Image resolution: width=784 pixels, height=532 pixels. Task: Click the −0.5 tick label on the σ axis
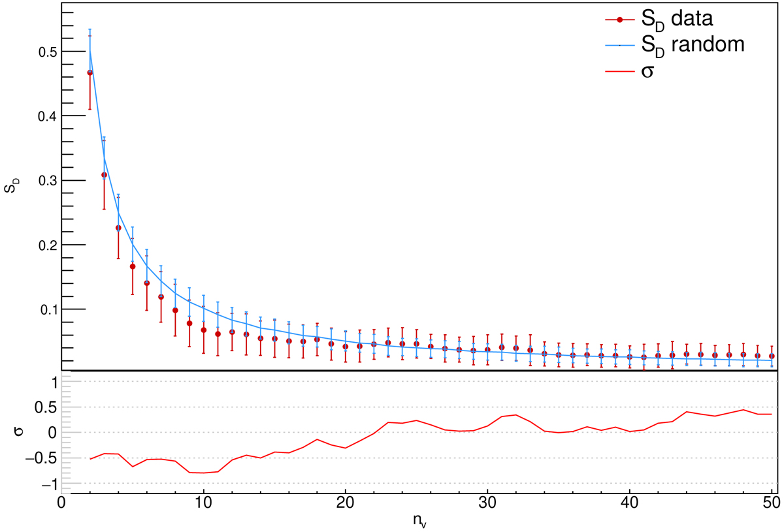(x=42, y=458)
